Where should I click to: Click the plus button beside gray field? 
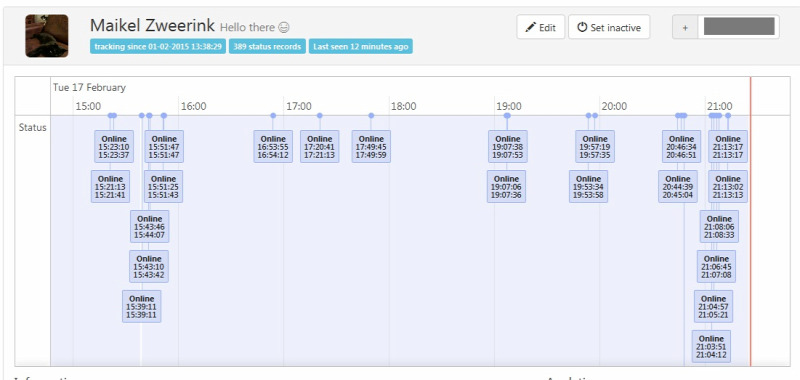click(x=685, y=27)
